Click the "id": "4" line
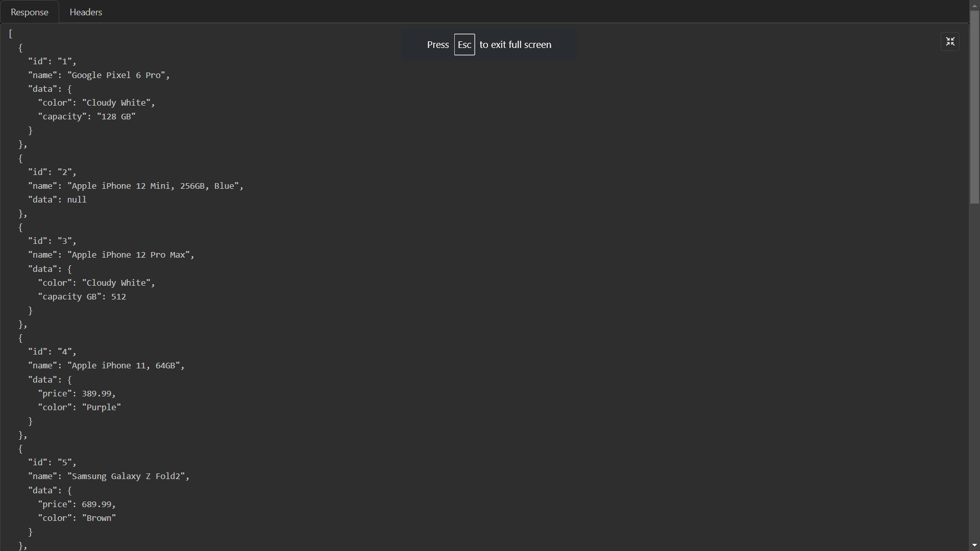 (52, 352)
